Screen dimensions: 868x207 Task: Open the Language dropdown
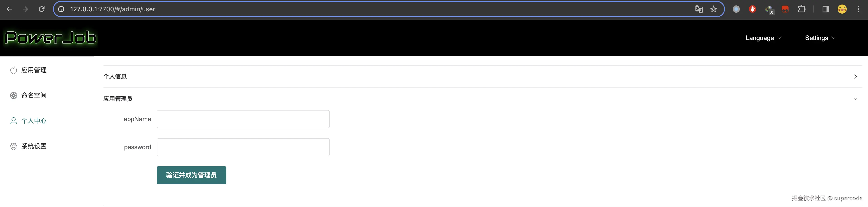[764, 38]
